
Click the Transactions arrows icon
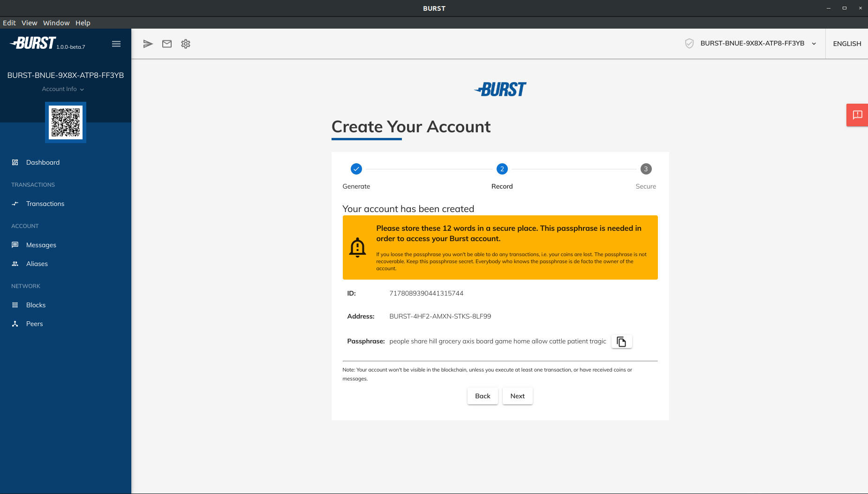[15, 204]
